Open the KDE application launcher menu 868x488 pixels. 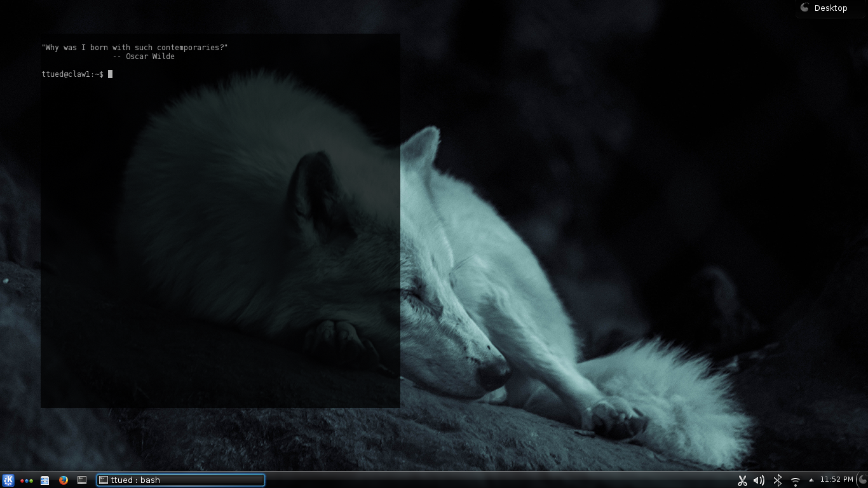(8, 480)
